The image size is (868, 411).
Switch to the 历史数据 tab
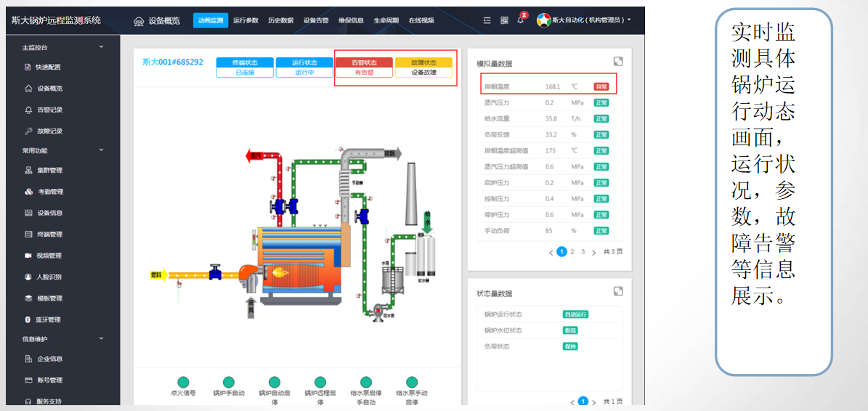pos(280,20)
